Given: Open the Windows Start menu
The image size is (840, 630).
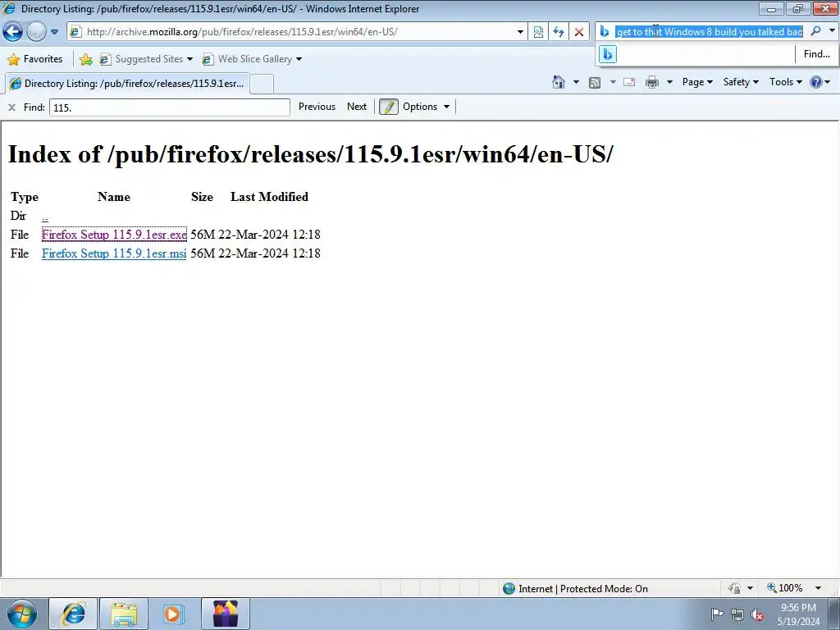Looking at the screenshot, I should point(22,614).
